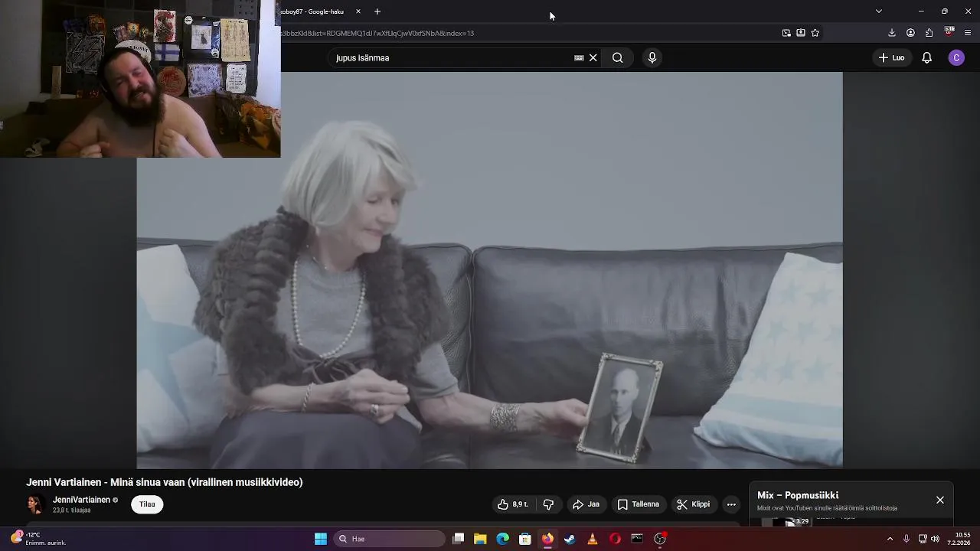Open the terminal icon in the taskbar
Viewport: 980px width, 551px height.
tap(637, 539)
